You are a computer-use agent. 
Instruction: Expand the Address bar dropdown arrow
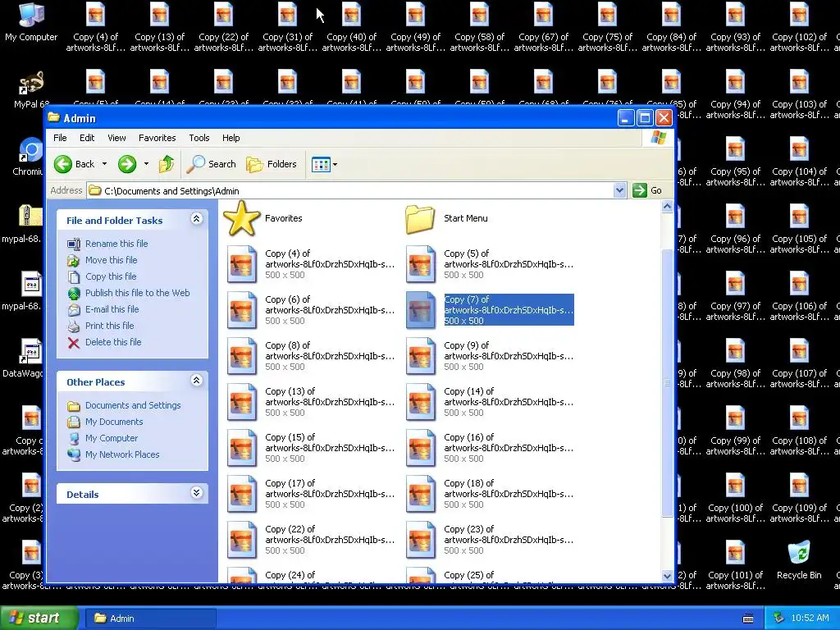point(619,190)
